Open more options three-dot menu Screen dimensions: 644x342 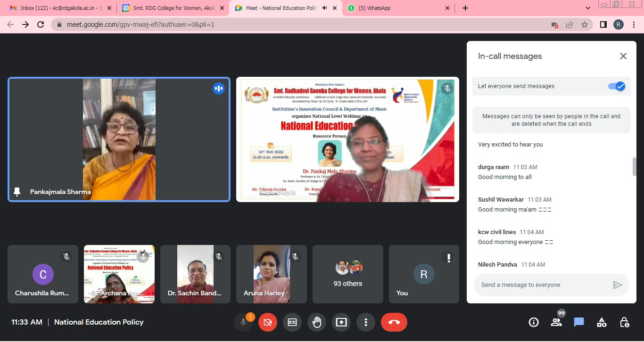click(x=365, y=322)
